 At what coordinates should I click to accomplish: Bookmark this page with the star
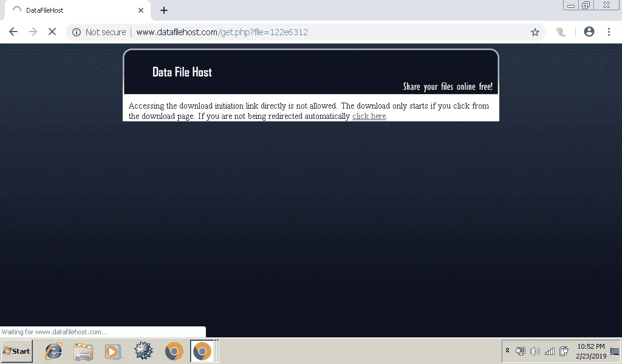(x=535, y=32)
